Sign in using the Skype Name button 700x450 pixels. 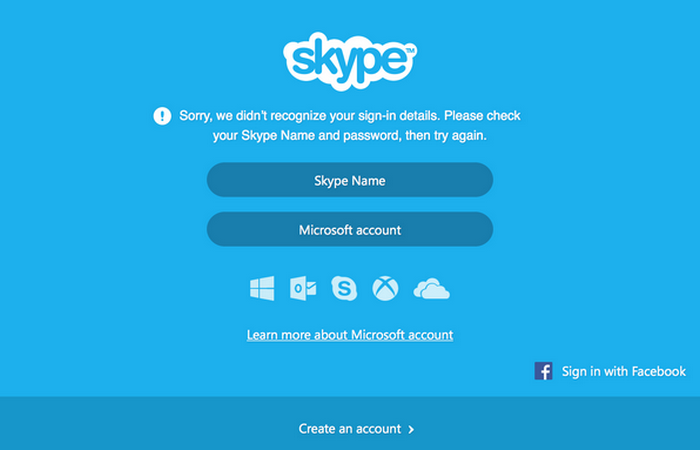(350, 181)
